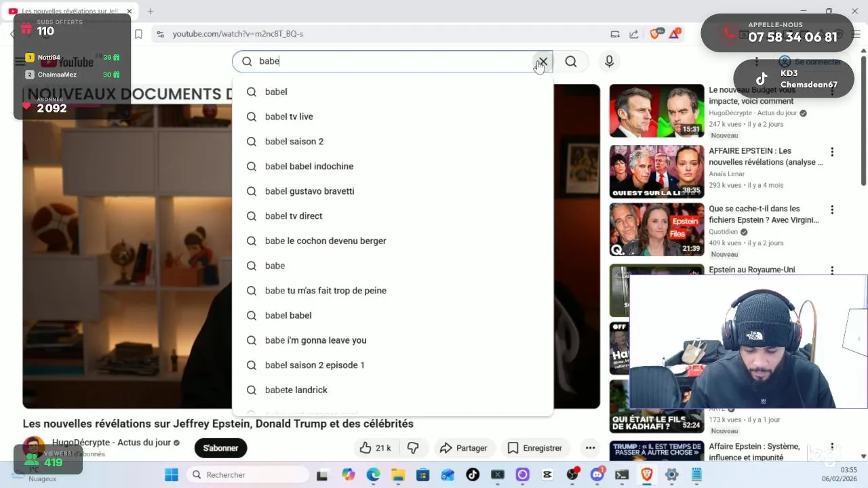Image resolution: width=868 pixels, height=488 pixels.
Task: Select 'babe tu m'as fait trop de peine'
Action: coord(393,291)
